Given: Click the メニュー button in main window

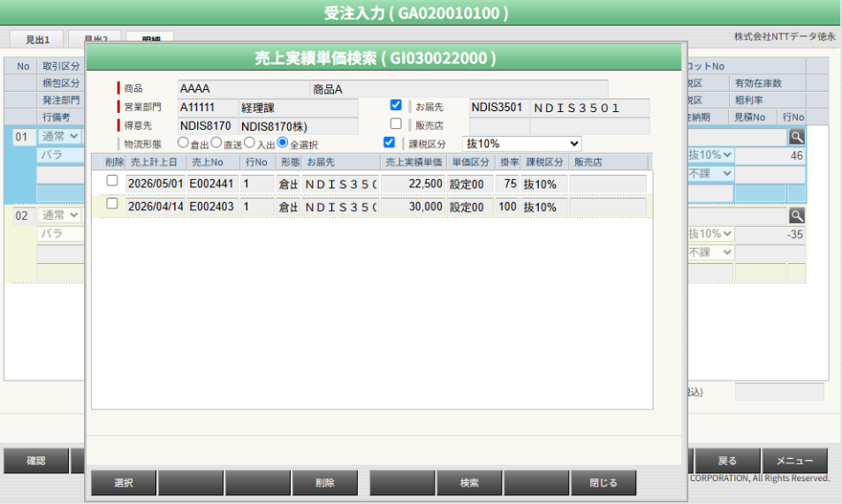Looking at the screenshot, I should click(x=795, y=461).
